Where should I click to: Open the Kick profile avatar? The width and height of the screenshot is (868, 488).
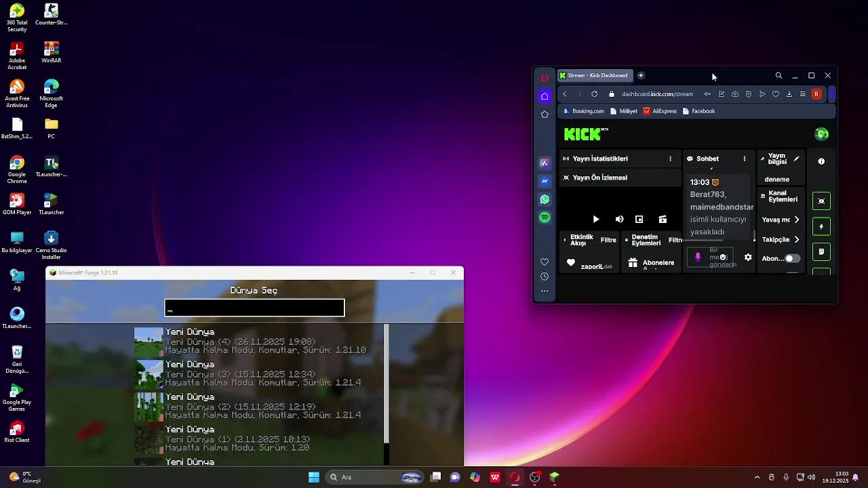point(821,134)
